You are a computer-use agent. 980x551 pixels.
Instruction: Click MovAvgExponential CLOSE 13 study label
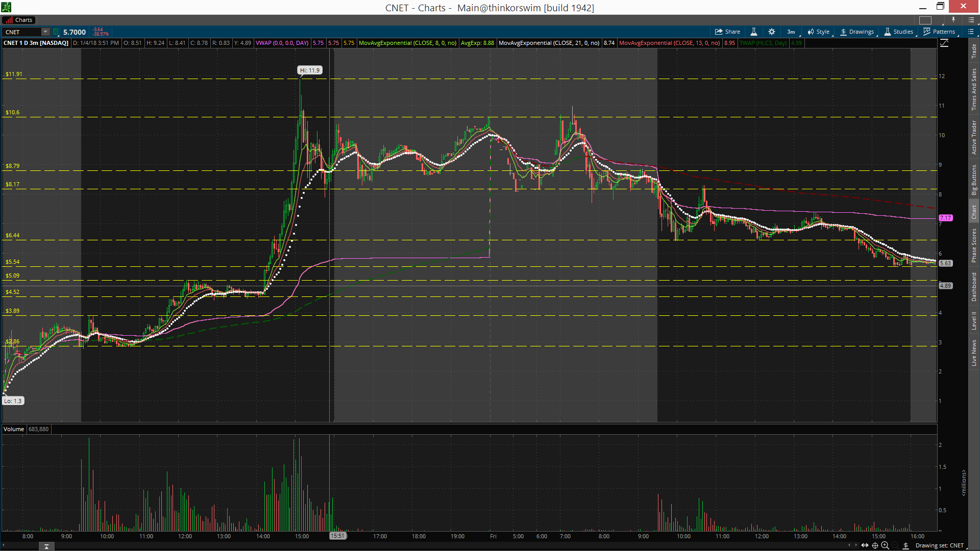tap(670, 43)
